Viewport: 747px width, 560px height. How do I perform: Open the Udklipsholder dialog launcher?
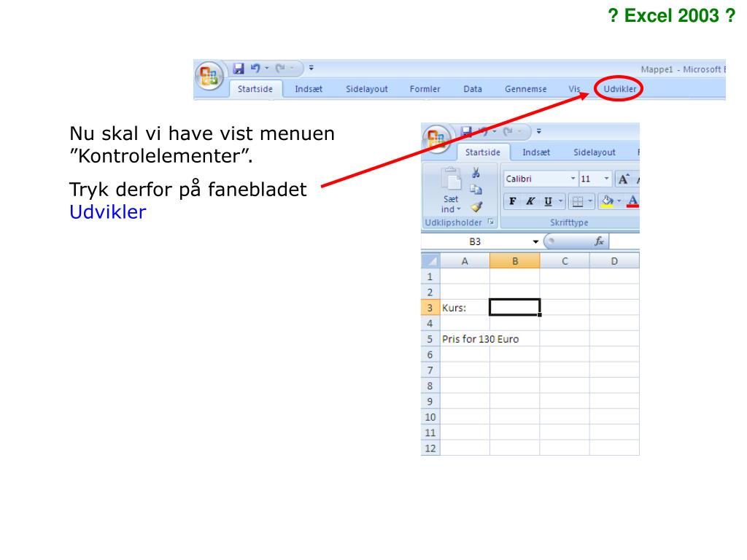(x=491, y=222)
